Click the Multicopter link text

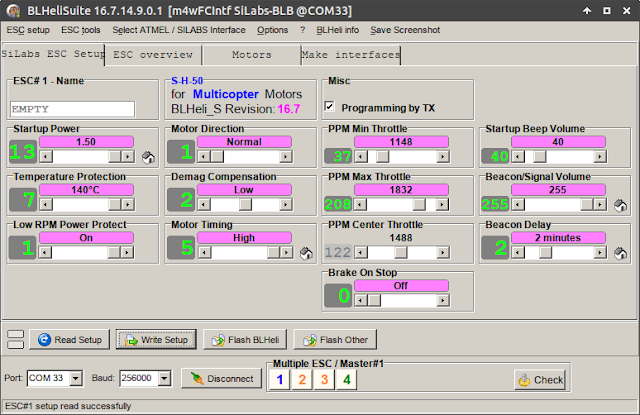[x=226, y=94]
